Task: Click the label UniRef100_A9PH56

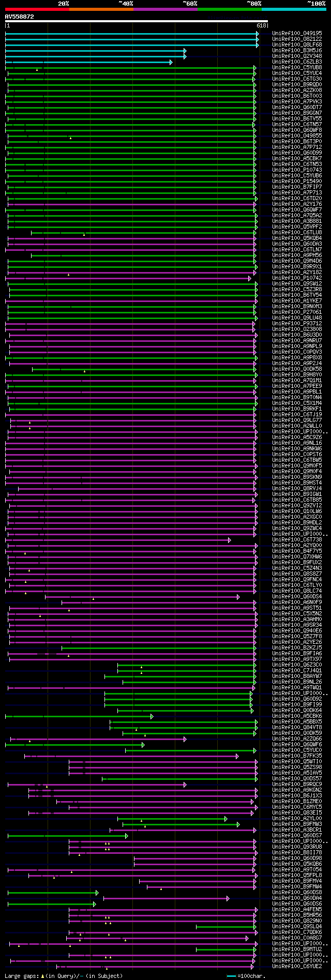Action: point(297,255)
